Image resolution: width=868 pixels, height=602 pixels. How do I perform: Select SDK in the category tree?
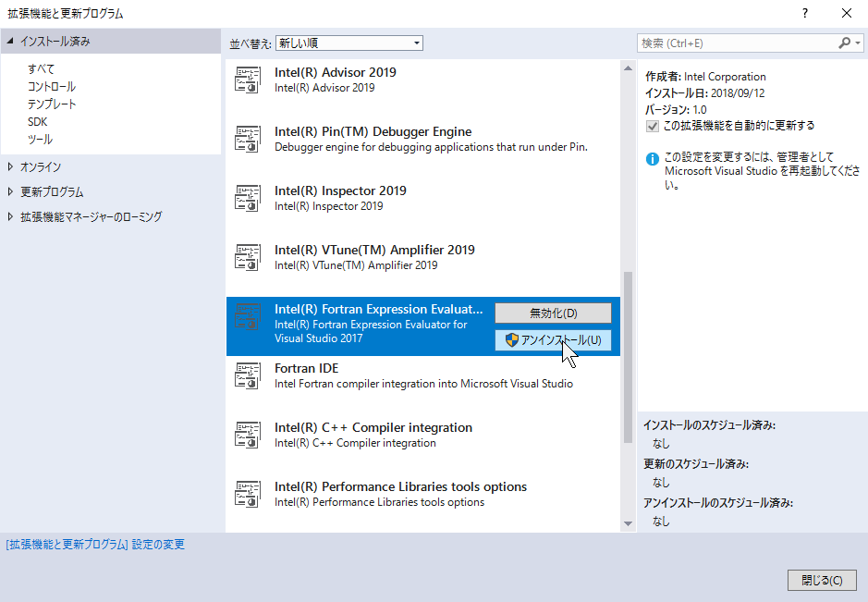[x=37, y=122]
